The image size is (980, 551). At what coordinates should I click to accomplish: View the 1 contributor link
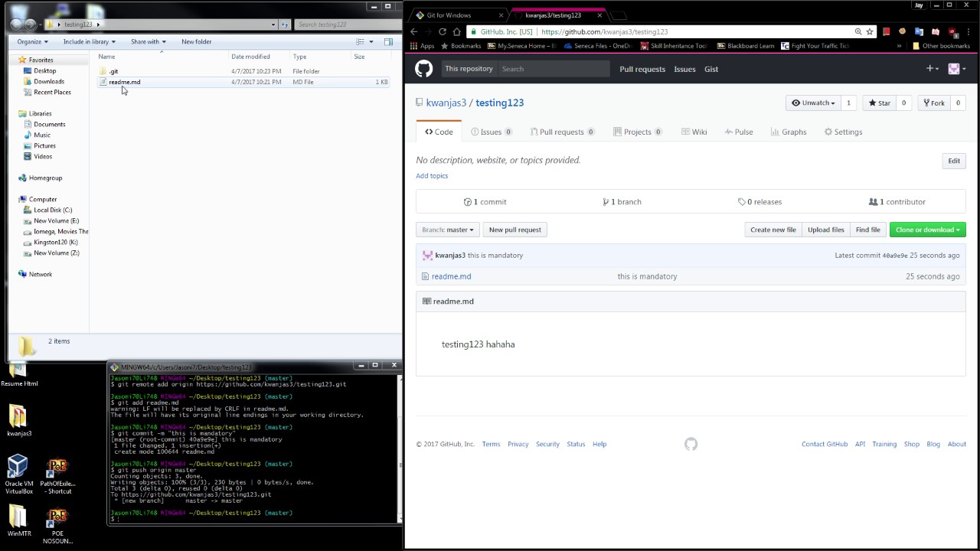click(x=897, y=202)
